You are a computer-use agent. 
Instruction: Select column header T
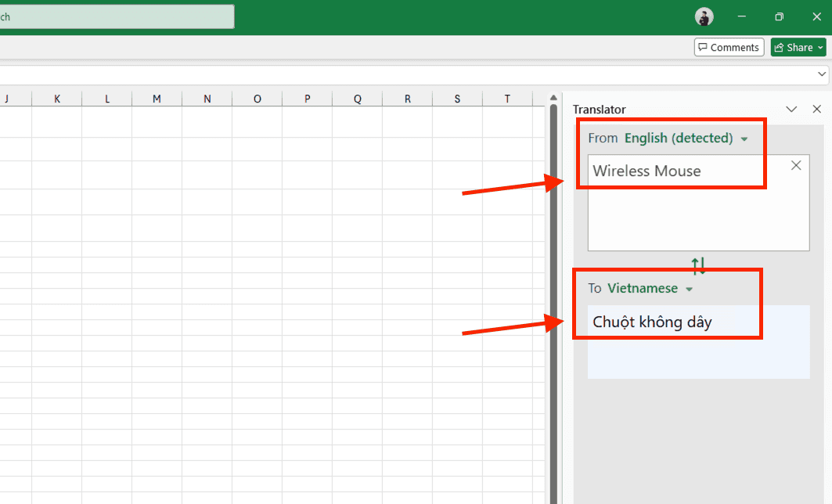[507, 98]
